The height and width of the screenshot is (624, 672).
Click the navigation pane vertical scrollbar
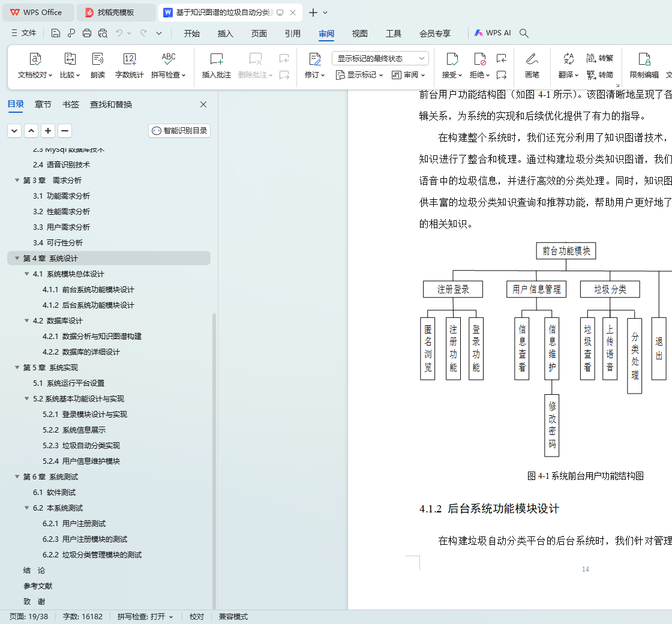(214, 461)
